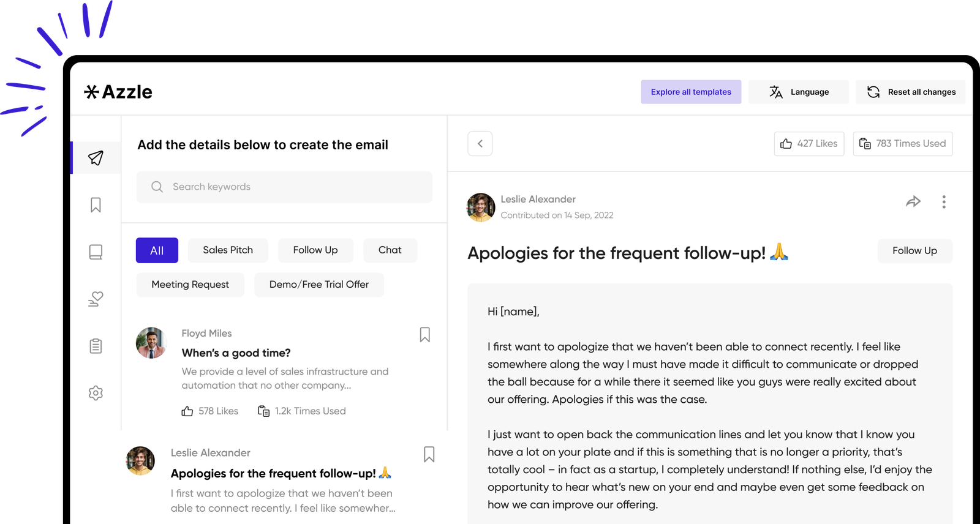Open the paper plane send sidebar icon
Viewport: 980px width, 524px height.
(96, 158)
